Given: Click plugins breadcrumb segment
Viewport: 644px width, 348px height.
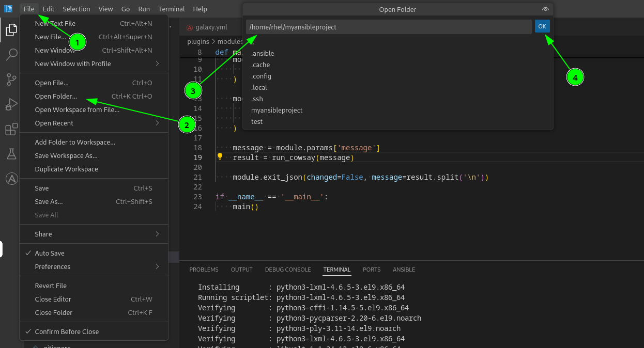Looking at the screenshot, I should tap(198, 42).
